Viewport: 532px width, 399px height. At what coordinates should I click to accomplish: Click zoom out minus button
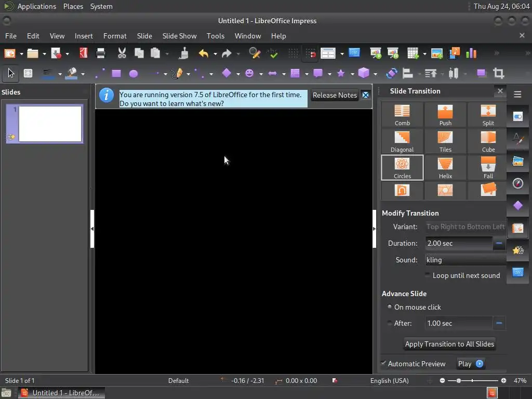(x=442, y=381)
